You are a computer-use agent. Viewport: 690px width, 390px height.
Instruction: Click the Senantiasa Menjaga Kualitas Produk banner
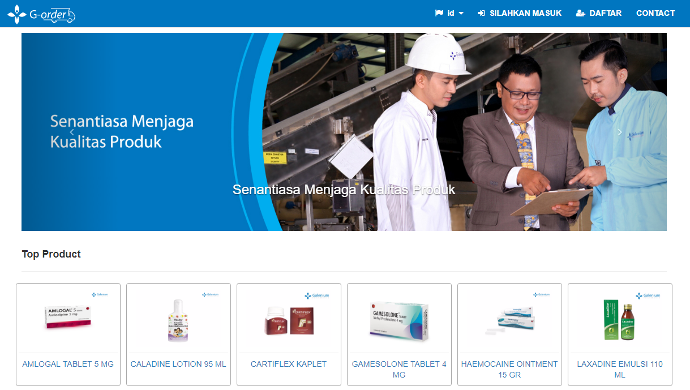point(344,132)
